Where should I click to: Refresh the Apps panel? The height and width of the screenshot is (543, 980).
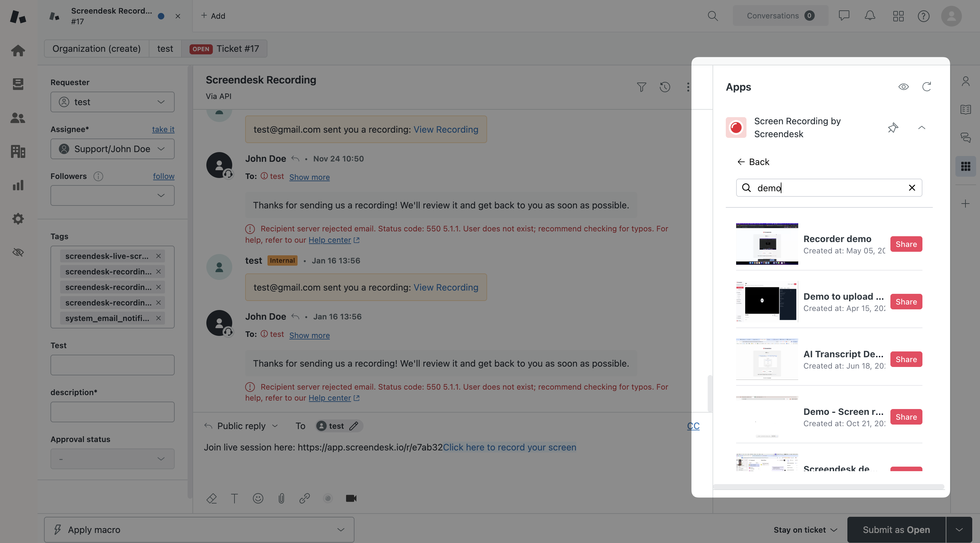[x=926, y=87]
